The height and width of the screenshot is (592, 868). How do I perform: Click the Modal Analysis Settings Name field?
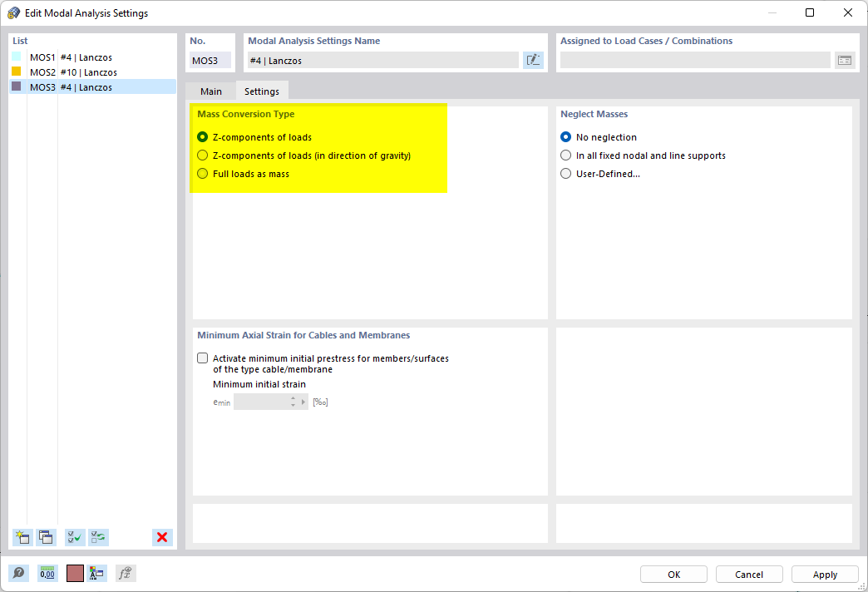coord(383,61)
